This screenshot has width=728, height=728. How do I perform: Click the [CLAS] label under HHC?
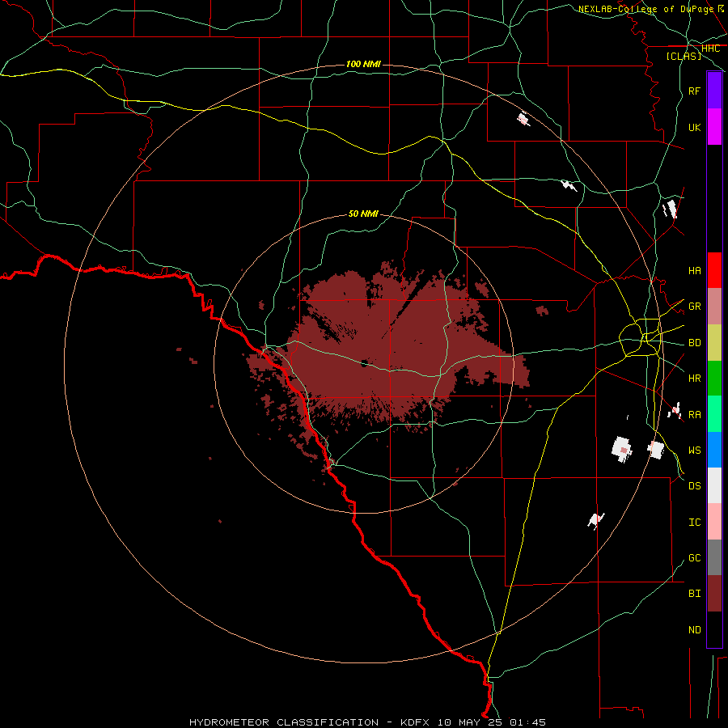pos(684,56)
